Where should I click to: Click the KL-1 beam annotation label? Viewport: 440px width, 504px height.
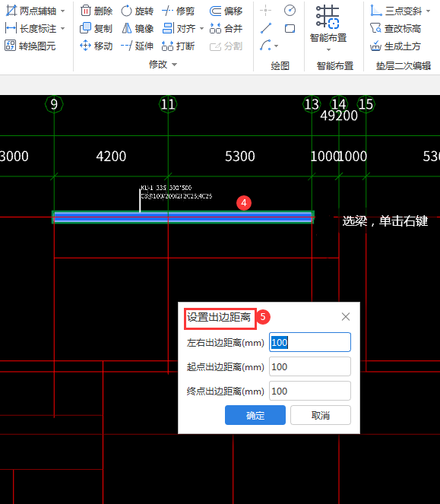(x=176, y=192)
